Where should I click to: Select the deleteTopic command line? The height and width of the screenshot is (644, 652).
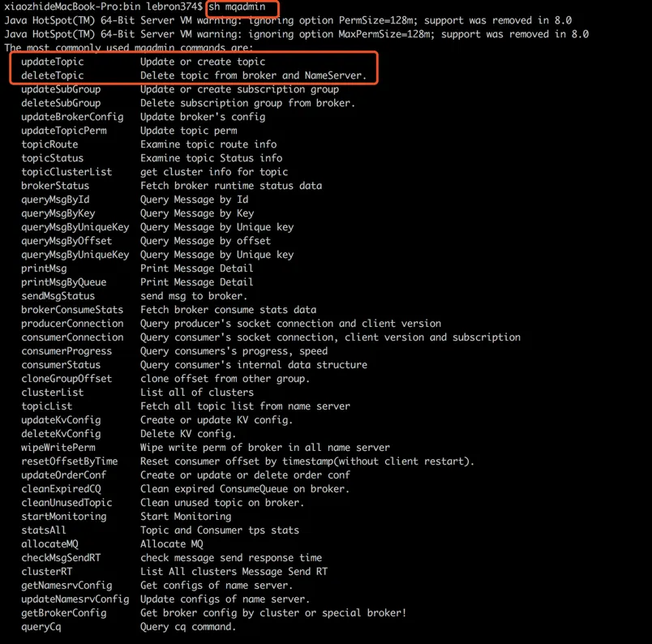(x=194, y=75)
